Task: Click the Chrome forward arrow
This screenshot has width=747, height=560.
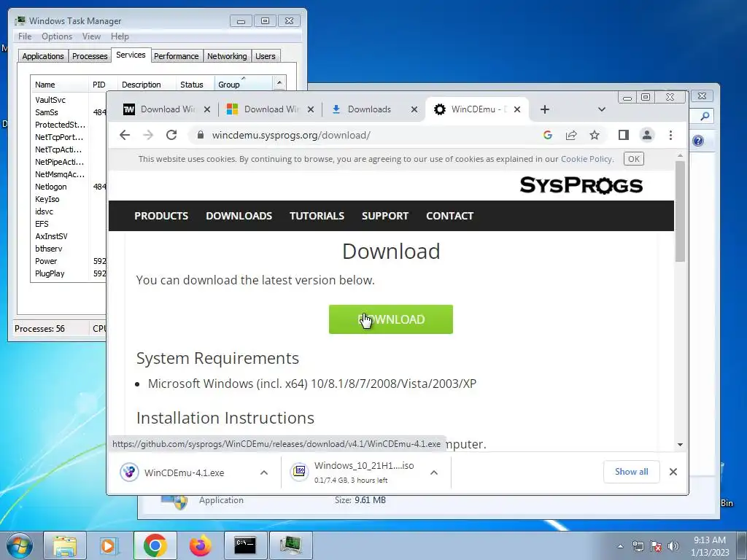Action: coord(148,135)
